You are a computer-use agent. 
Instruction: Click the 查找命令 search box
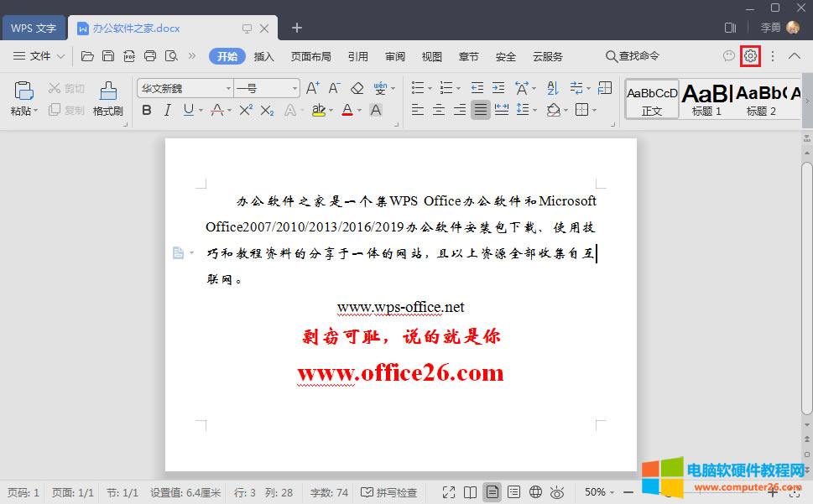coord(633,56)
